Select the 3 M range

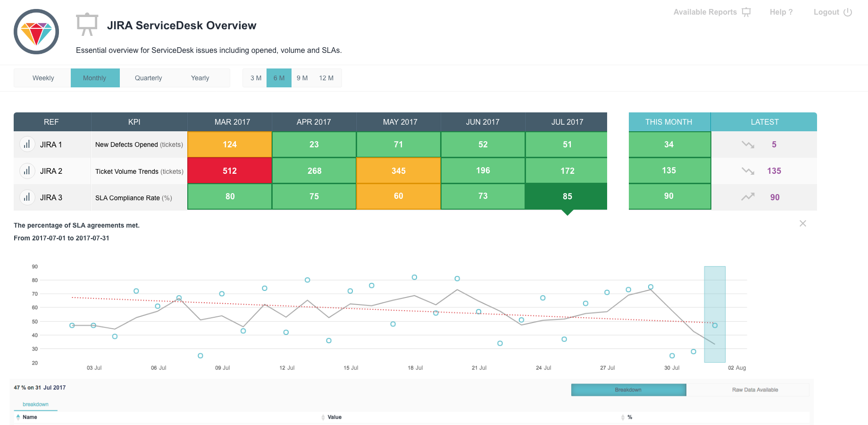pos(256,78)
